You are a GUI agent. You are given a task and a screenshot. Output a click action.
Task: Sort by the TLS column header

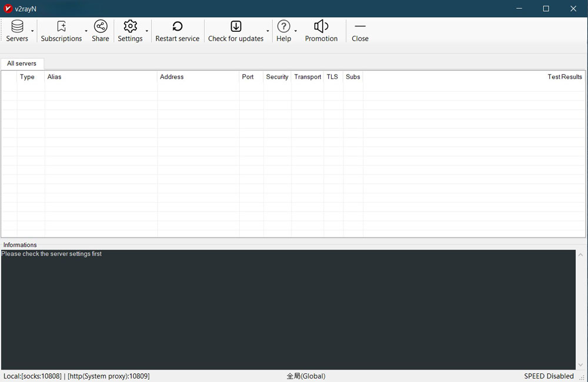point(333,77)
